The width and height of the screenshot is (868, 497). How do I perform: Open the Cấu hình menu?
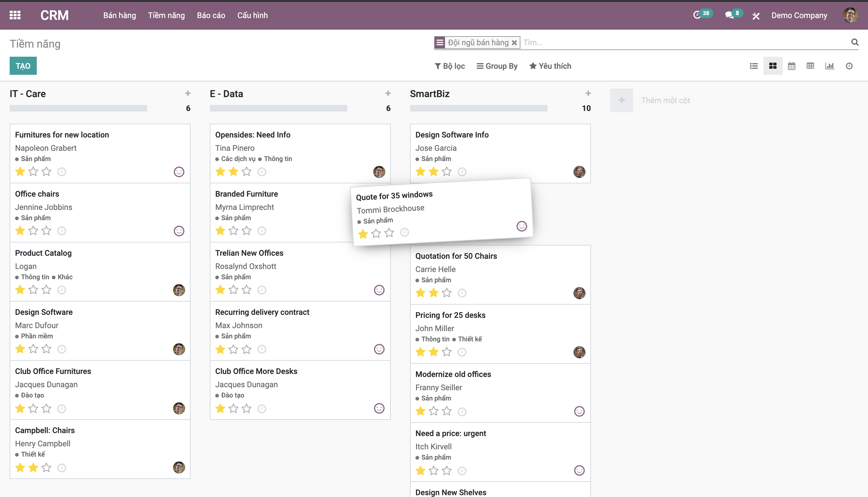[x=252, y=15]
